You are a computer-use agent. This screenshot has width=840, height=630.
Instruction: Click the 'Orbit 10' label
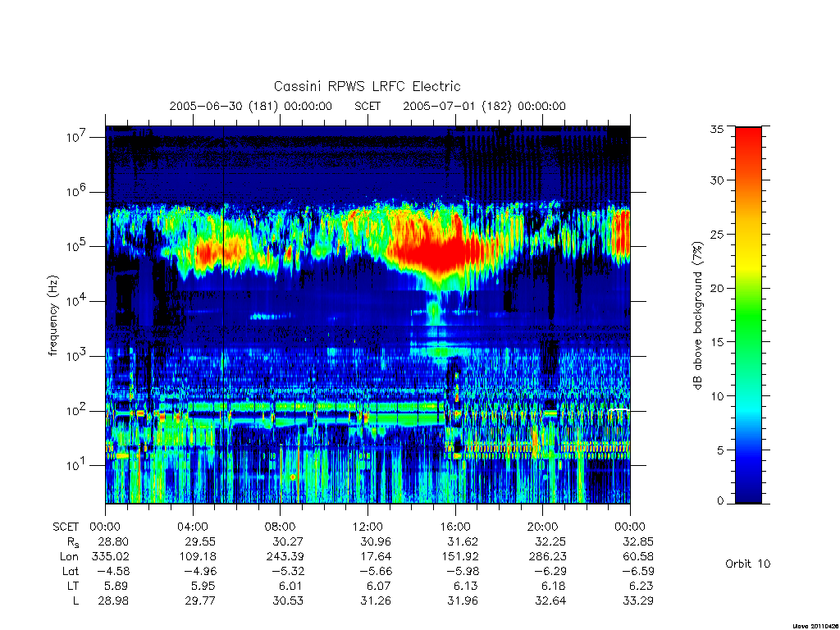click(748, 564)
